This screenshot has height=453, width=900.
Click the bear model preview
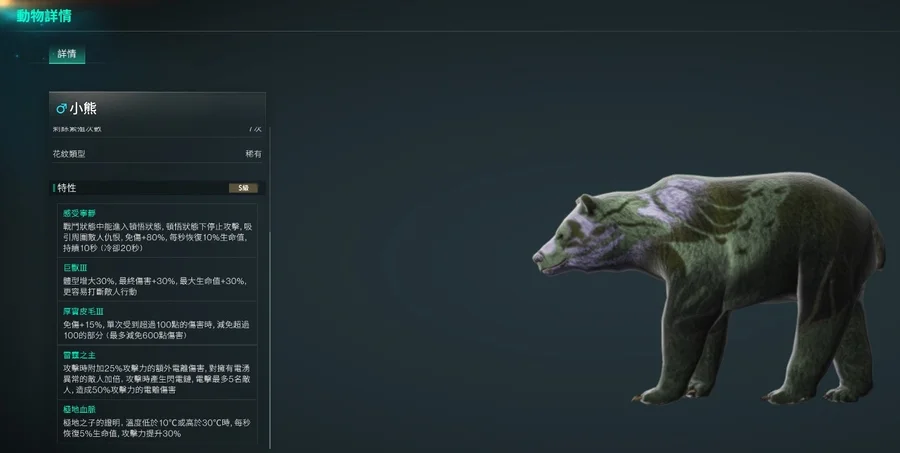[708, 287]
